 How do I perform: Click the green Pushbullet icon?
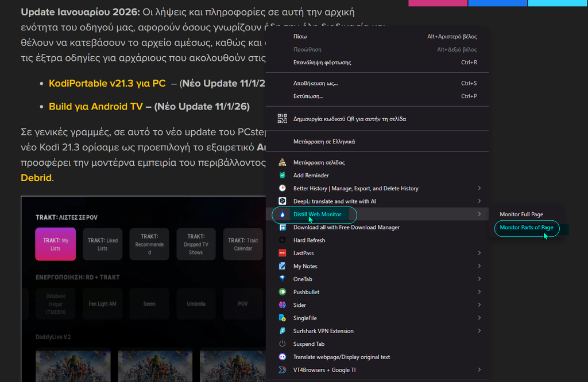click(283, 292)
